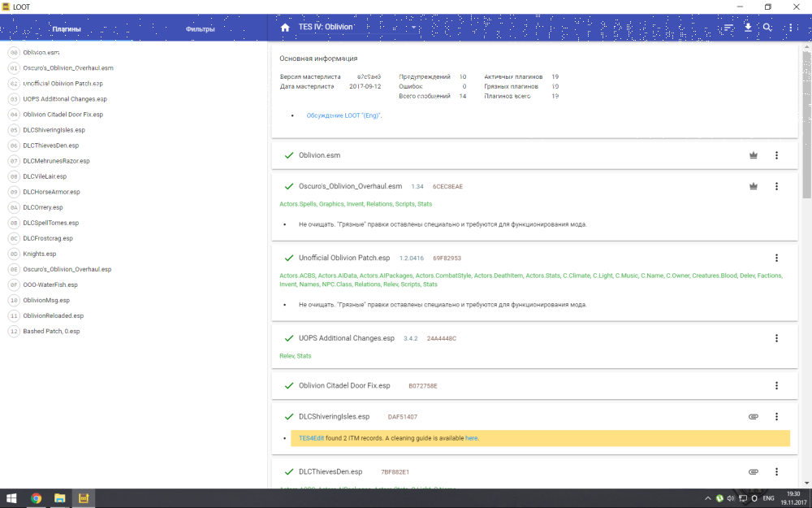Viewport: 812px width, 508px height.
Task: Open three-dot menu on Unofficial Oblivion Patch.esp card
Action: tap(776, 258)
